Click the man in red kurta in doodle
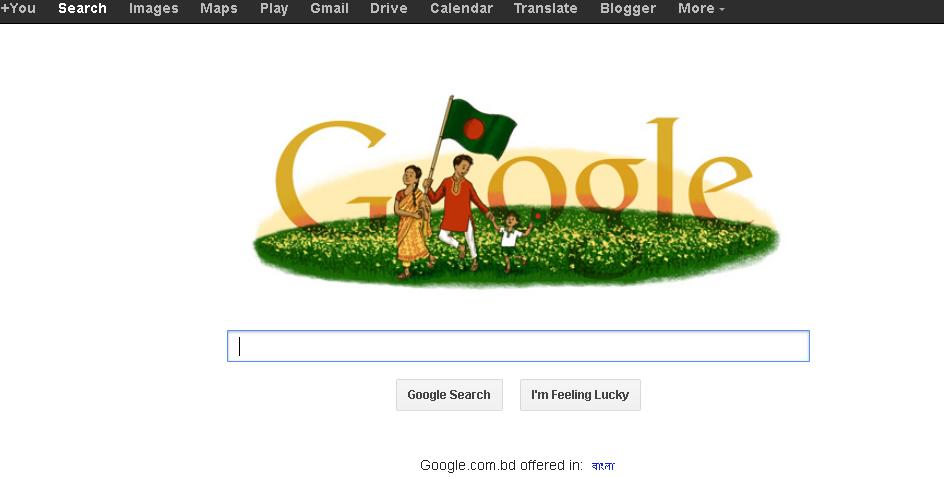This screenshot has width=944, height=477. pyautogui.click(x=457, y=212)
